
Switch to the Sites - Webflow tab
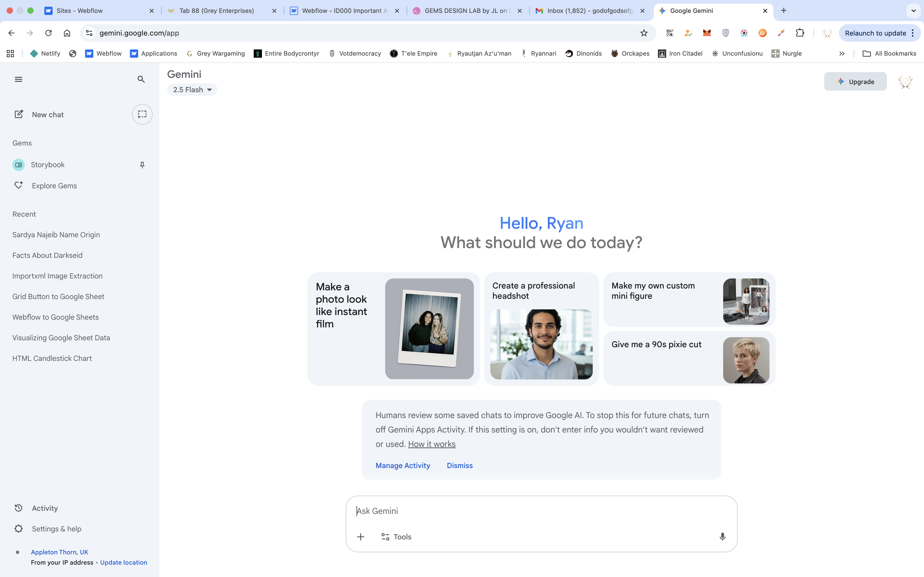[x=79, y=11]
